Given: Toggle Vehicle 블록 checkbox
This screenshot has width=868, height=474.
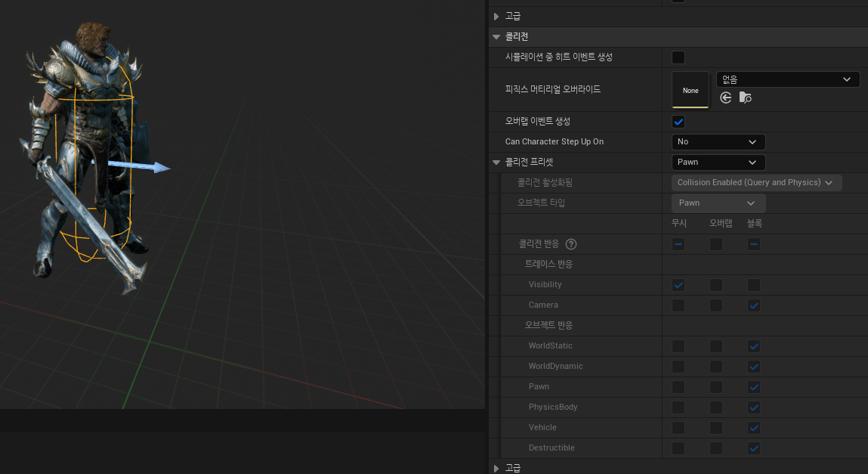Looking at the screenshot, I should click(753, 428).
